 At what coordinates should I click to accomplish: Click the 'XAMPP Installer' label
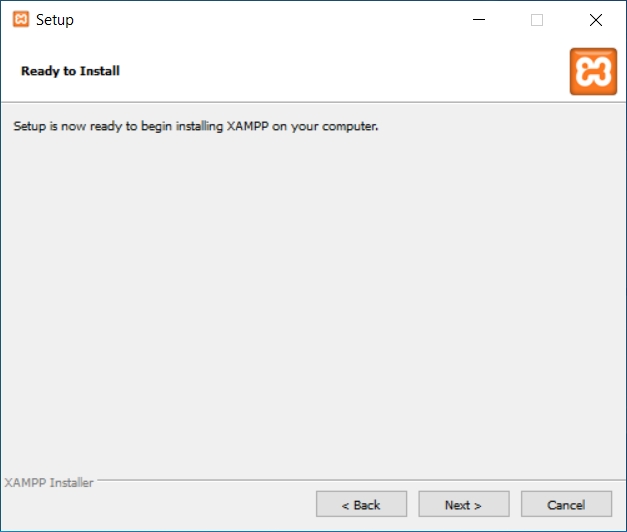pos(49,483)
